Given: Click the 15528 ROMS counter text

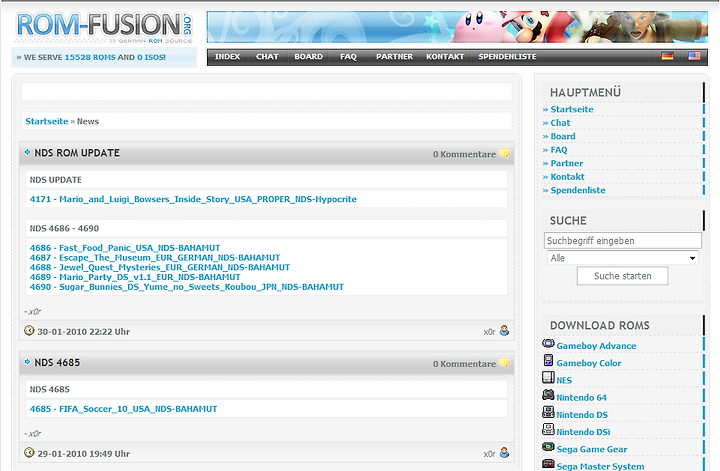Looking at the screenshot, I should pyautogui.click(x=90, y=57).
